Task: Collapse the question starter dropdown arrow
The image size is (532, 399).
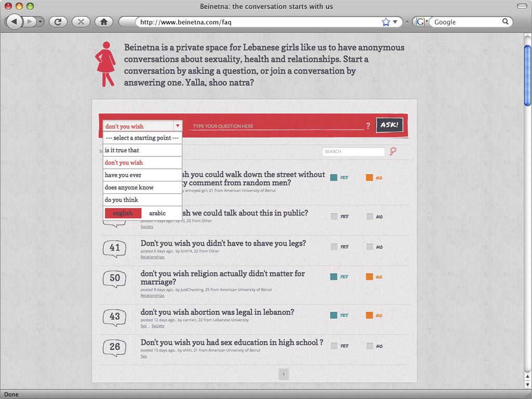Action: [x=178, y=126]
